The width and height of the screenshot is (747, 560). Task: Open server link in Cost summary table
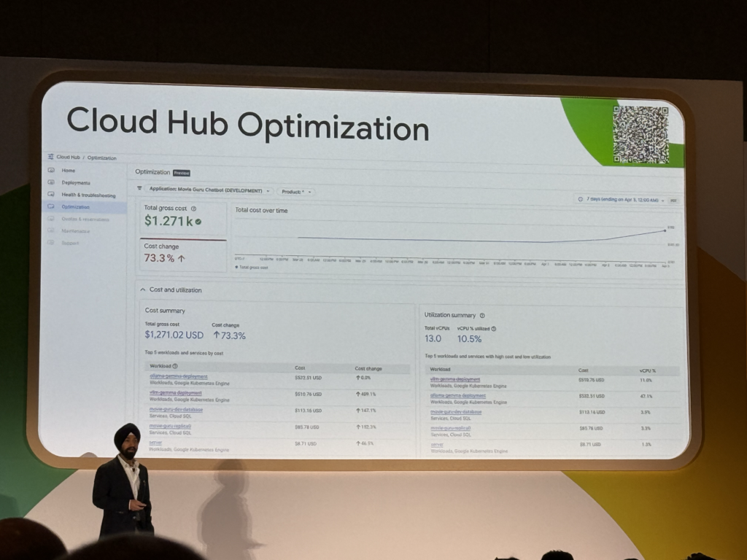pyautogui.click(x=156, y=443)
